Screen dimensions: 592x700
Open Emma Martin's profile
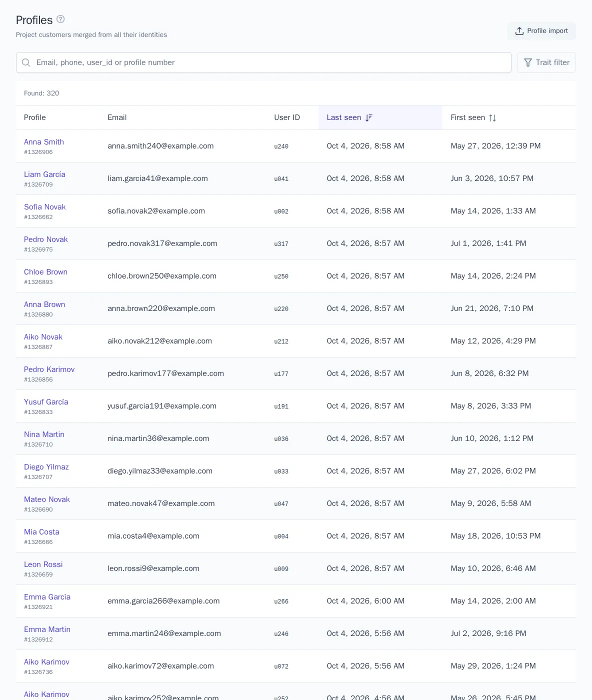(x=47, y=629)
